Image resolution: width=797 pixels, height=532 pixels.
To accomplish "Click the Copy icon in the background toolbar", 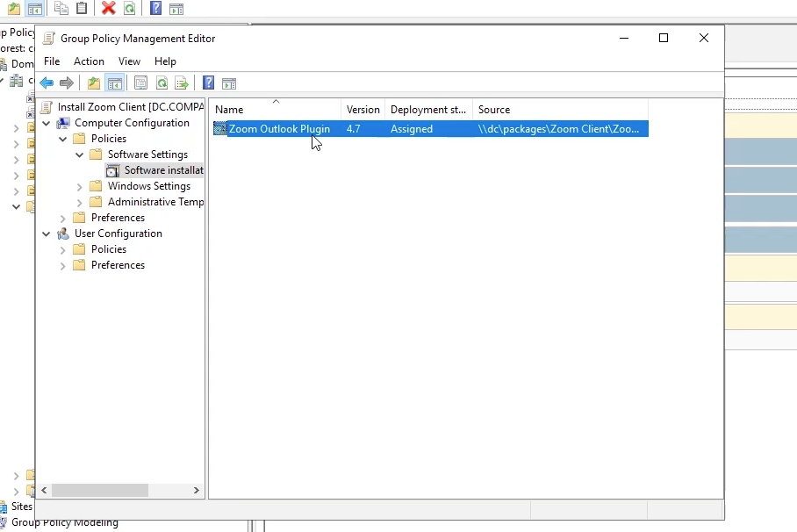I will (61, 8).
